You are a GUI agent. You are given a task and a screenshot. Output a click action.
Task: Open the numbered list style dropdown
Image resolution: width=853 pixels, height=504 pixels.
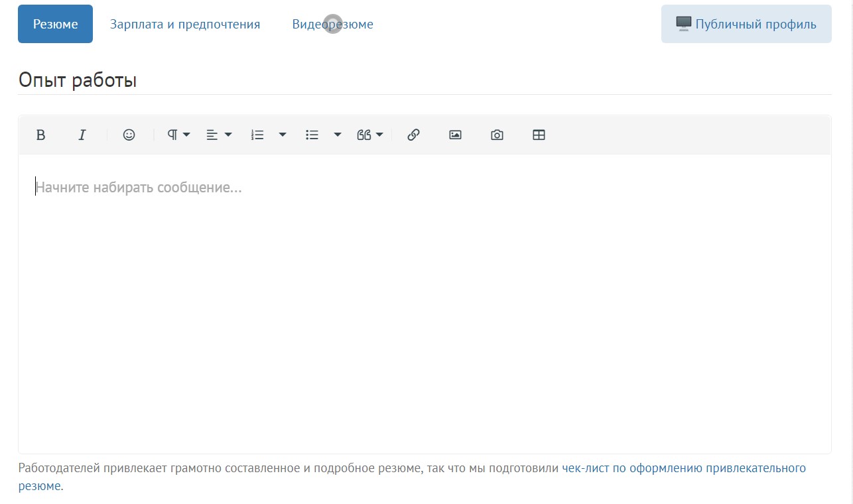[x=283, y=135]
